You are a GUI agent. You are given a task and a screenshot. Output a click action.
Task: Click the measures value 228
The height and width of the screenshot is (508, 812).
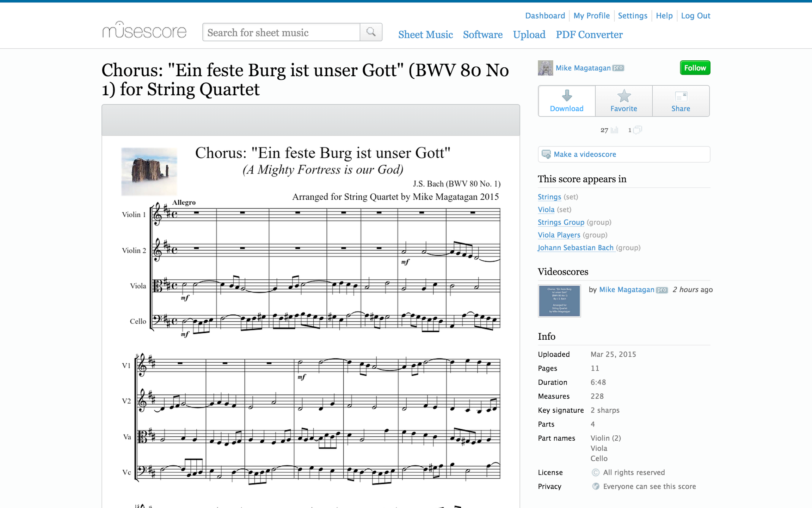597,396
